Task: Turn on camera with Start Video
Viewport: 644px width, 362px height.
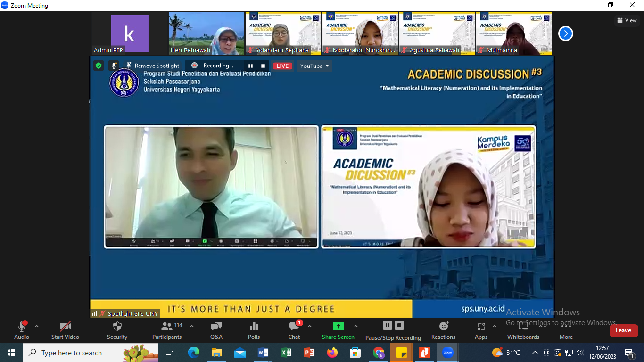Action: (65, 330)
